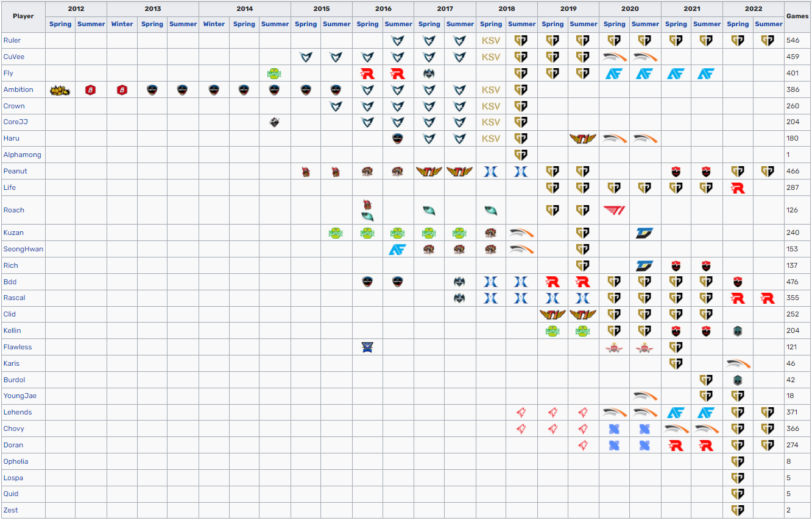812x521 pixels.
Task: Click the Player column header
Action: pos(23,16)
